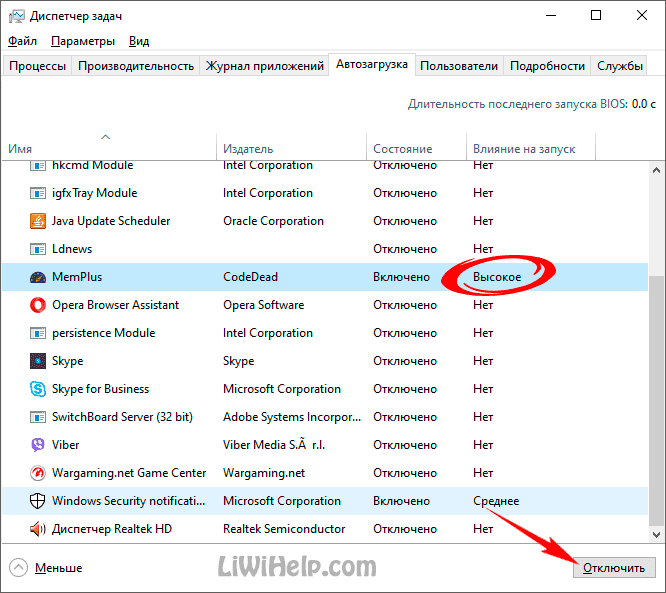Select the Skype for Business name
This screenshot has width=666, height=593.
100,389
